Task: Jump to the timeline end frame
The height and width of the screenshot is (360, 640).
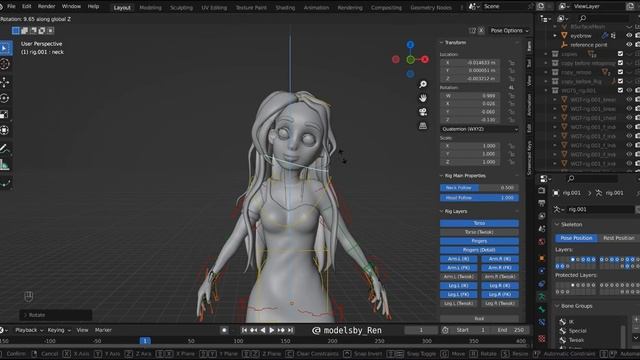Action: click(290, 330)
